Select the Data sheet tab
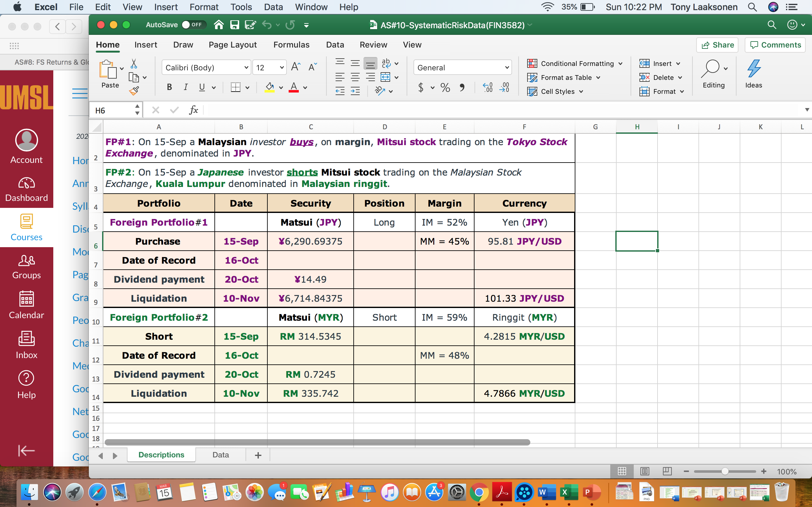The width and height of the screenshot is (812, 507). point(220,455)
